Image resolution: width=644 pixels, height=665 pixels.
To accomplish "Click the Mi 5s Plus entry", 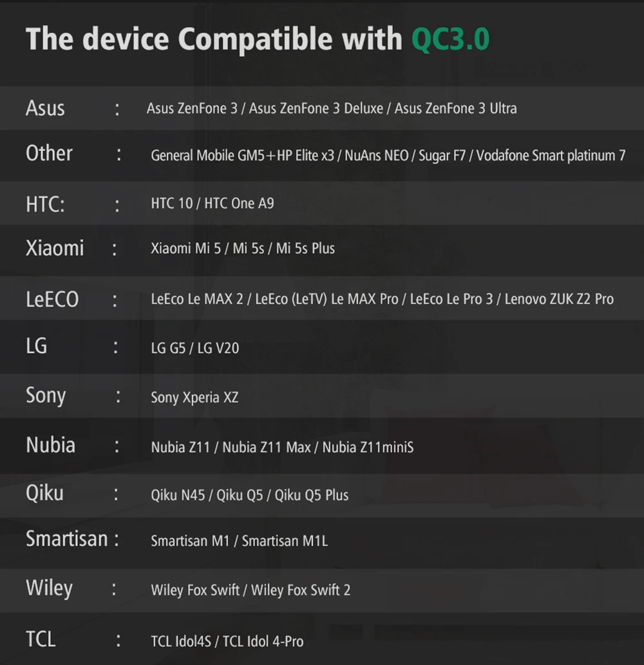I will (305, 249).
